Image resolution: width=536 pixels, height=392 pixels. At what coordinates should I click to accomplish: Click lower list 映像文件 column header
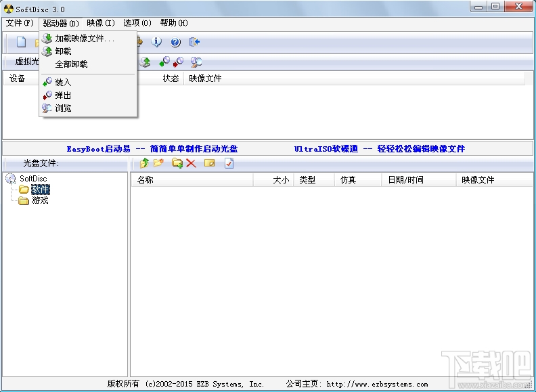[x=494, y=179]
